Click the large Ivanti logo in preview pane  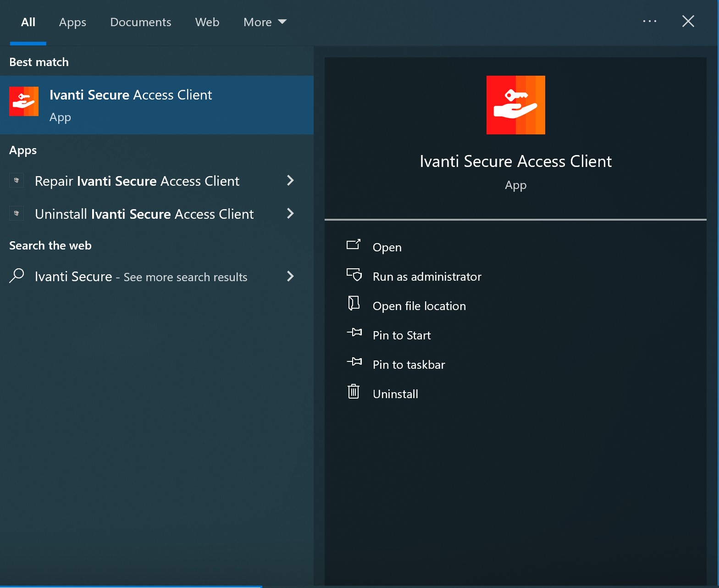pos(515,105)
